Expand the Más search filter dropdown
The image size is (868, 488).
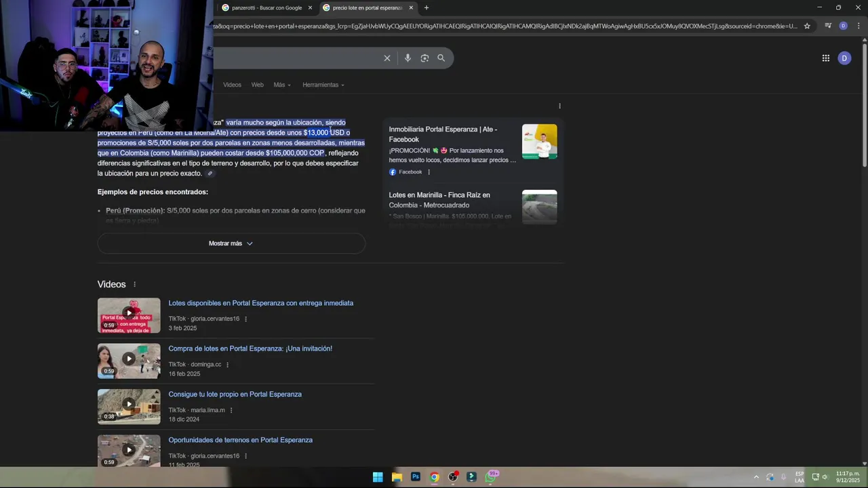282,85
